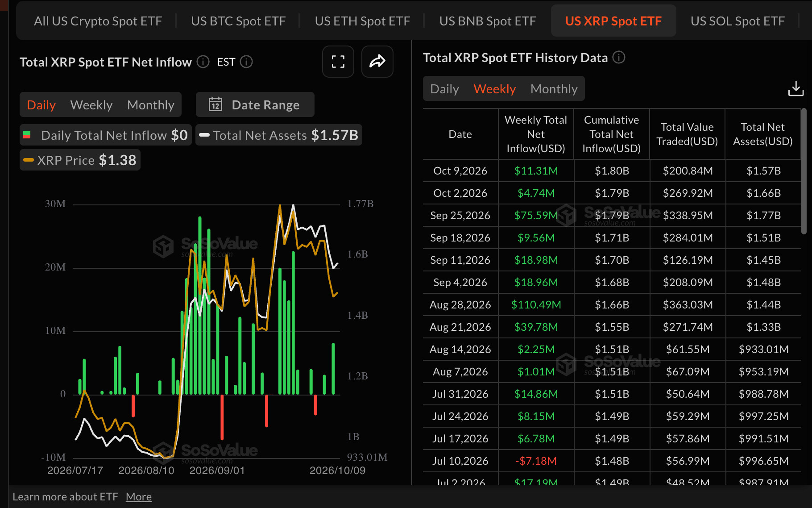
Task: Toggle the Daily Total Net Inflow series
Action: click(x=106, y=135)
